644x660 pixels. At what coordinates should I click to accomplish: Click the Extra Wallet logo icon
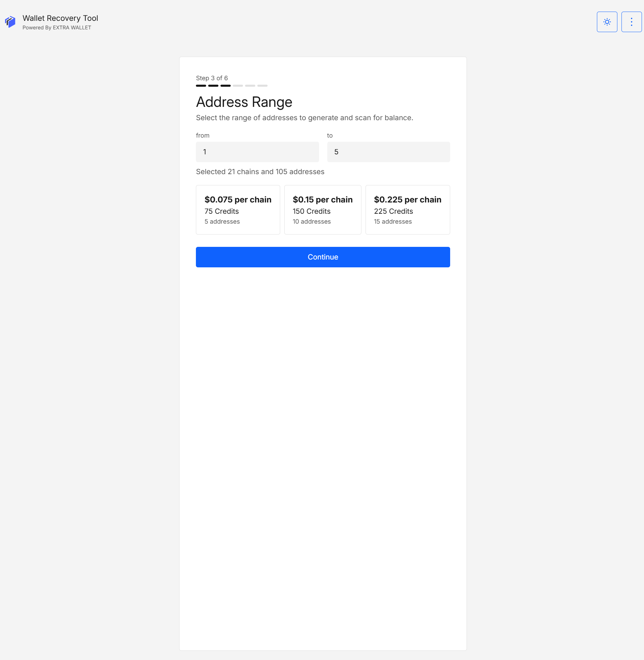(10, 22)
